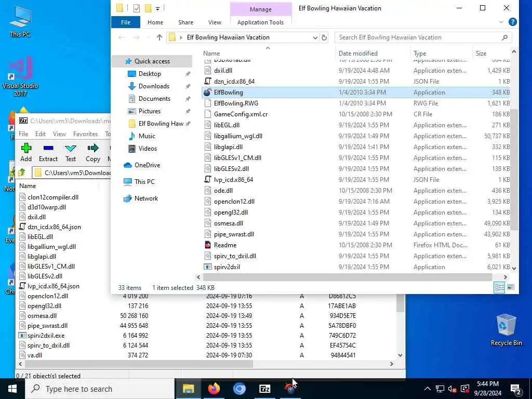Go up one folder in 7-Zip
The width and height of the screenshot is (532, 399).
click(22, 172)
